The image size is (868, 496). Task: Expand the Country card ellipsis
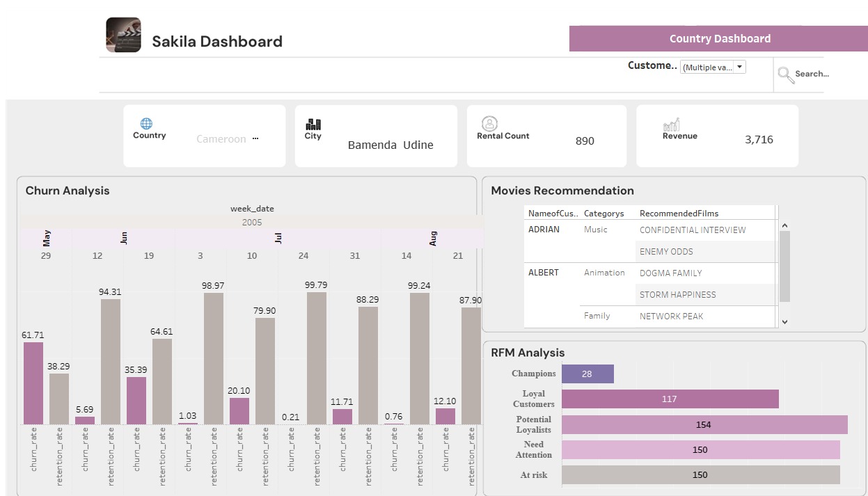(255, 138)
